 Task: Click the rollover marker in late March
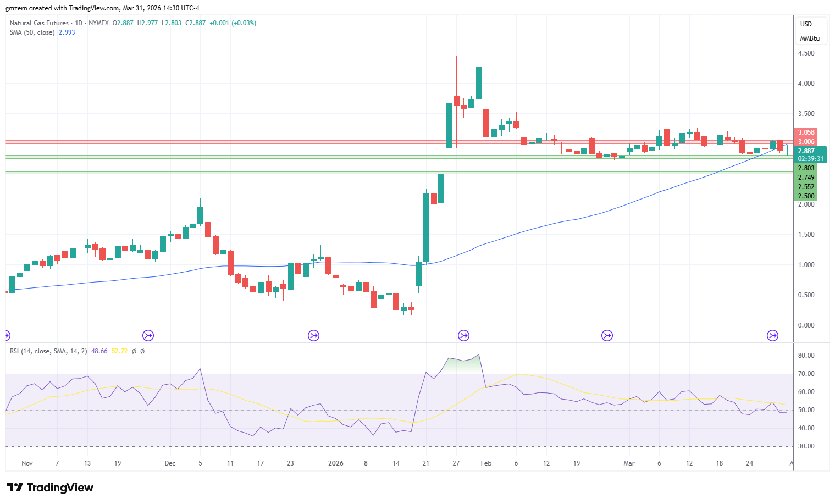(x=772, y=335)
